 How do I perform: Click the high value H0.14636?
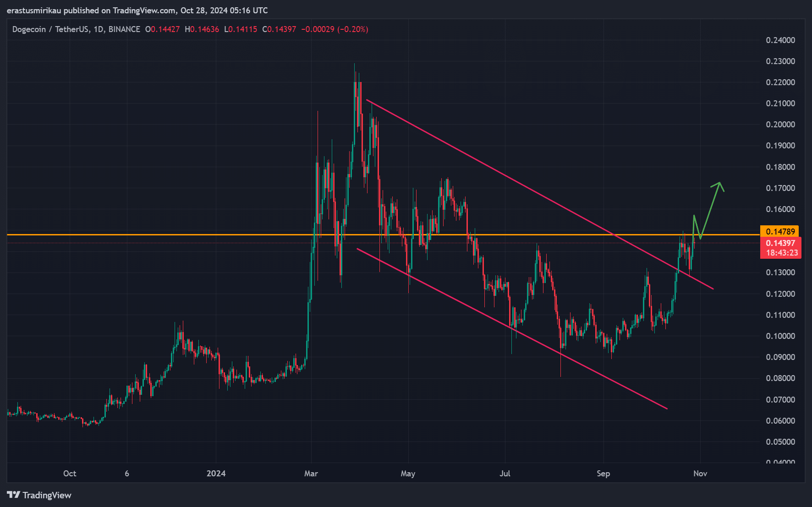(202, 29)
